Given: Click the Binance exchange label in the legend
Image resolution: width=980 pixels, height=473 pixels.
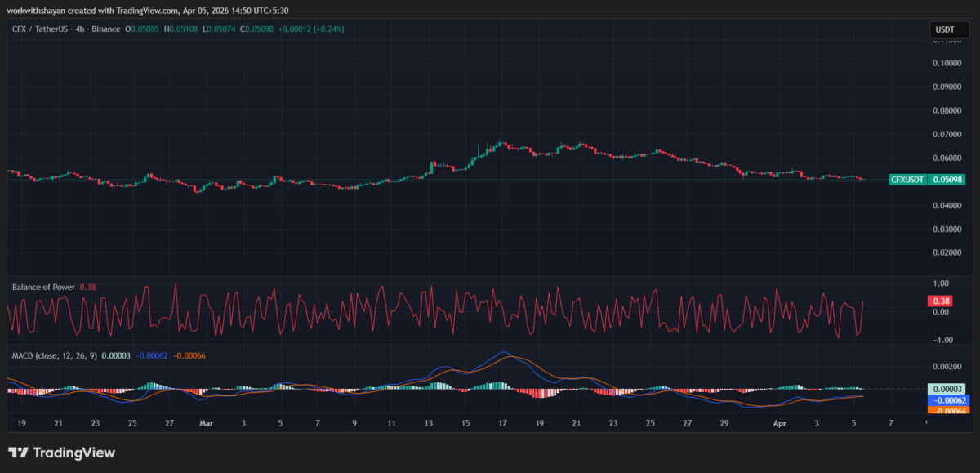Looking at the screenshot, I should click(x=106, y=28).
